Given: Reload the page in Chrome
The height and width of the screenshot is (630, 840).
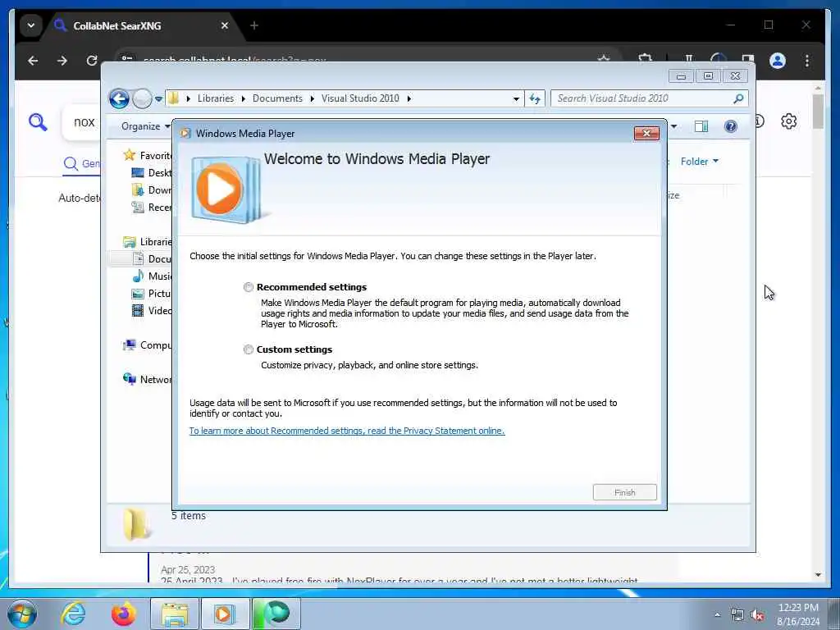Looking at the screenshot, I should point(92,61).
